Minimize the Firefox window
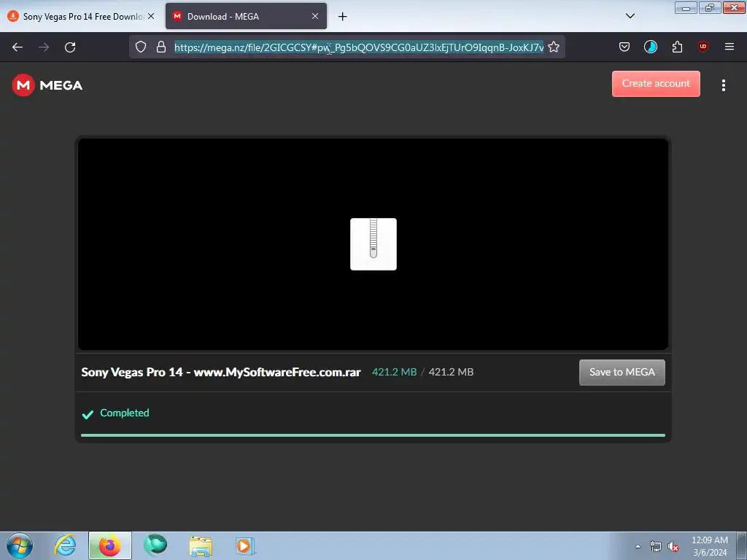 (686, 7)
